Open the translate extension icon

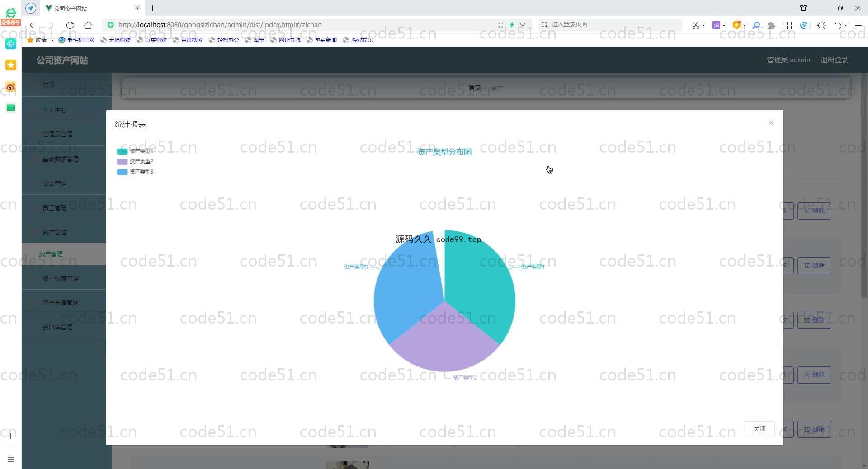tap(716, 25)
